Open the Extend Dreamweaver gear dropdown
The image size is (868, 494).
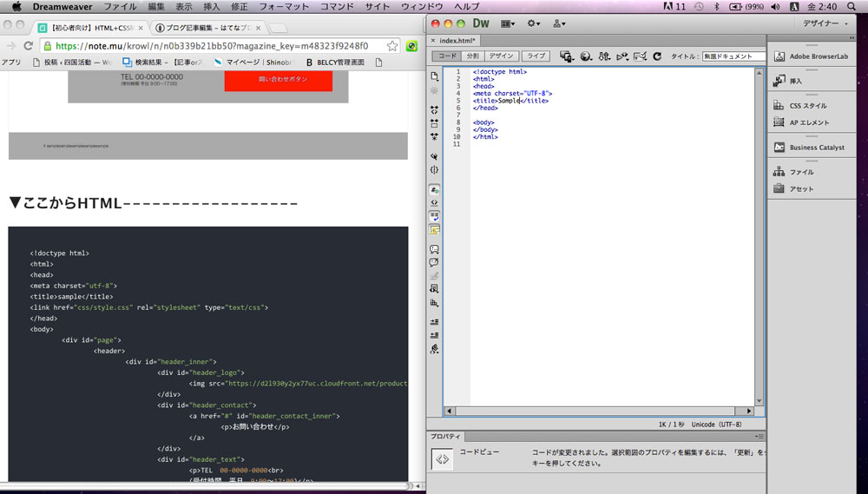534,23
